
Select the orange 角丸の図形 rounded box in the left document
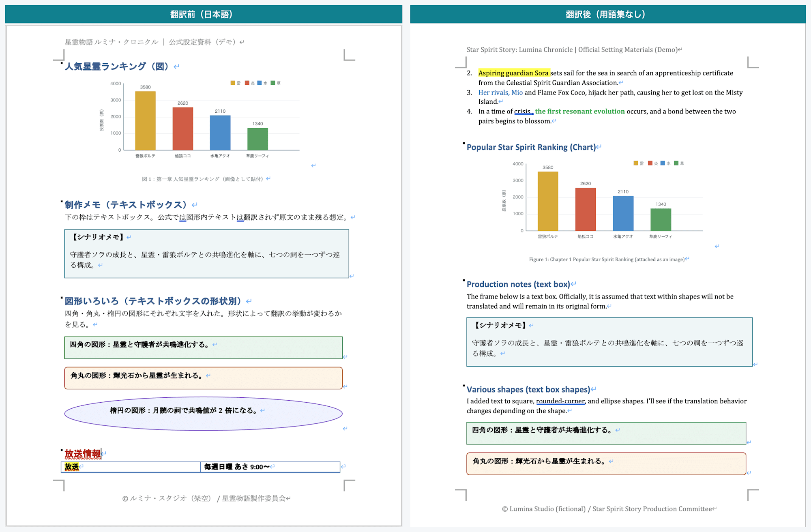[x=203, y=378]
